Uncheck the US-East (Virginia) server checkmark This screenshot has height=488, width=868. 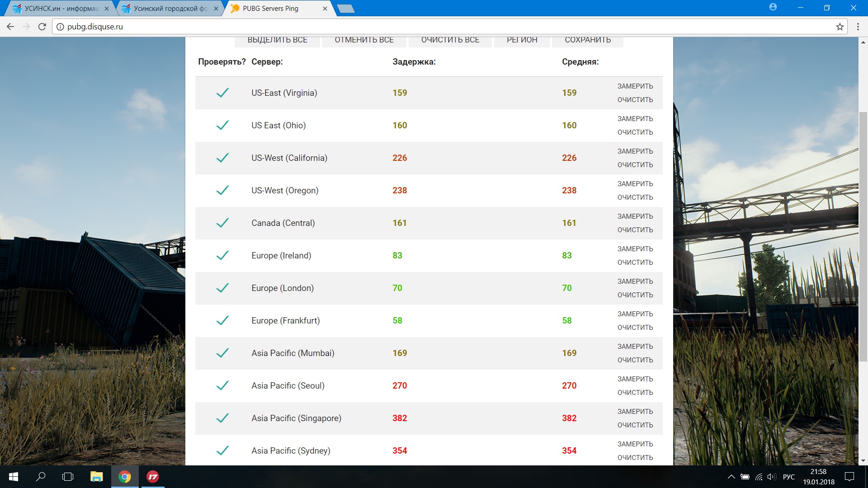(x=222, y=93)
